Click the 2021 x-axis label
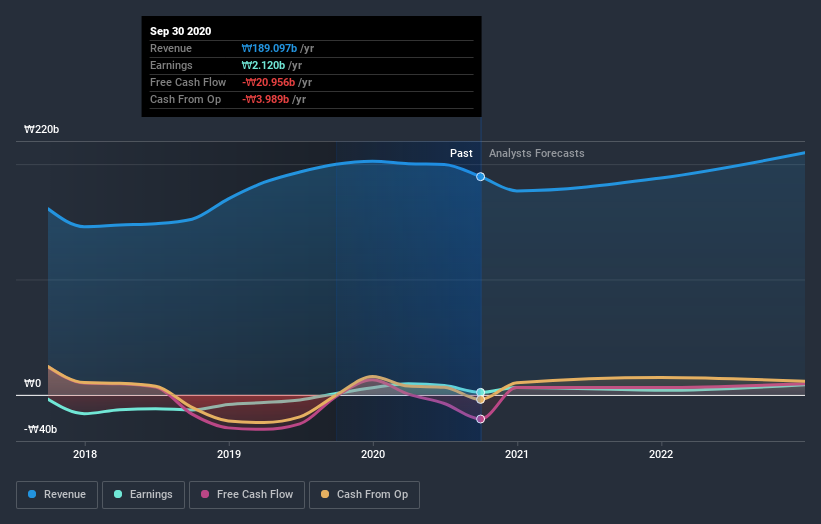This screenshot has width=821, height=524. click(517, 454)
